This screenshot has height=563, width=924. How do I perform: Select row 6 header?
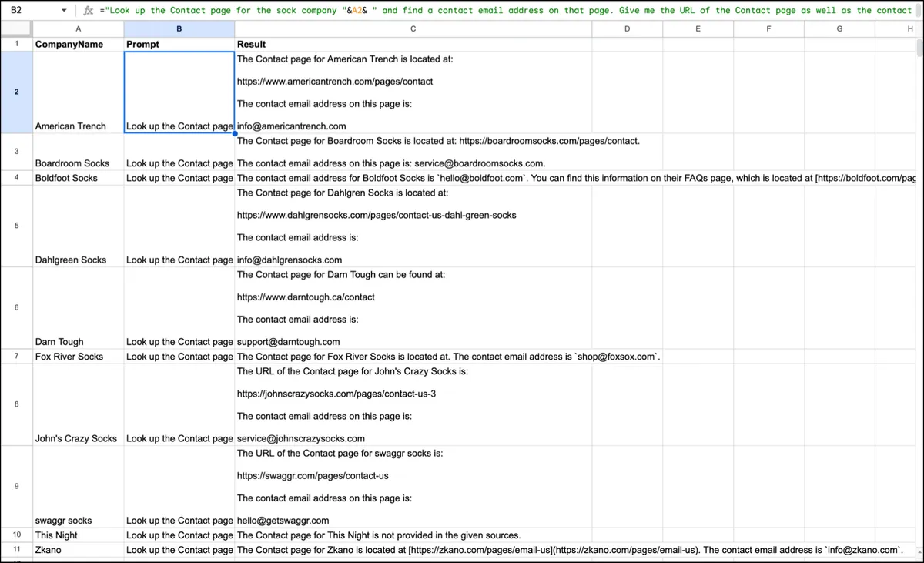click(16, 307)
